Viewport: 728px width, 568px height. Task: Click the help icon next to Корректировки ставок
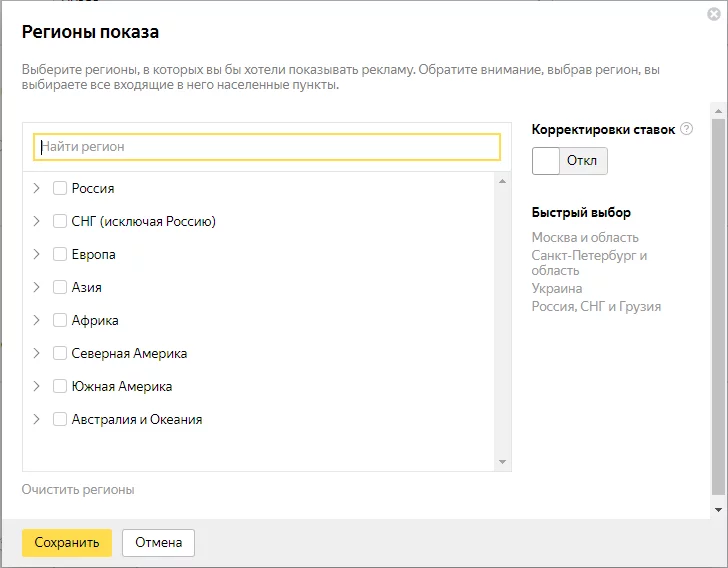686,129
